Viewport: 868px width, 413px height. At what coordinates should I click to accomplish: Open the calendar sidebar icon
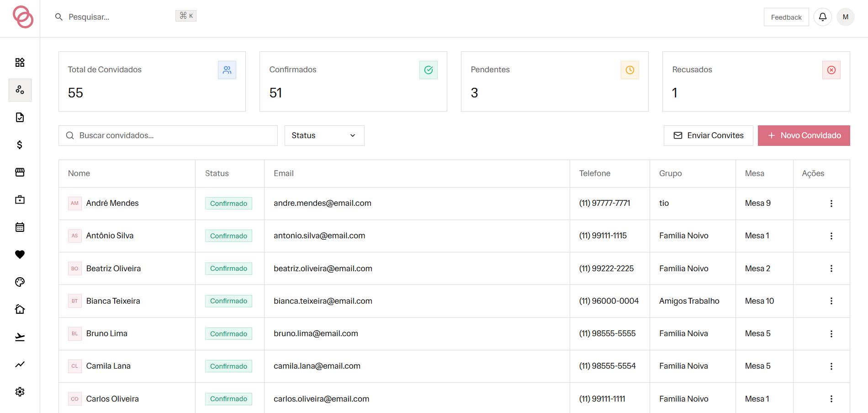click(20, 227)
